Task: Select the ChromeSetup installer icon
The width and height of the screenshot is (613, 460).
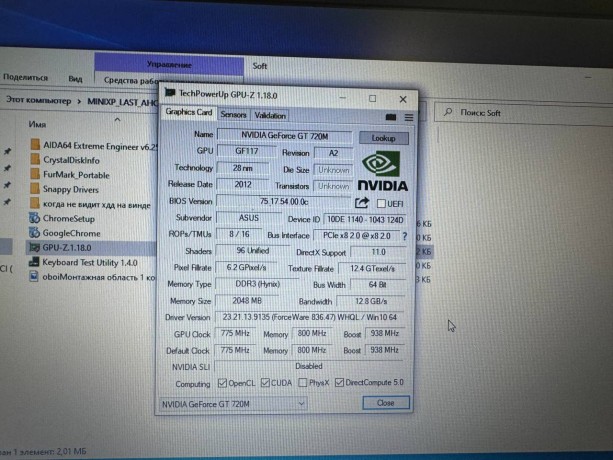Action: [x=34, y=218]
